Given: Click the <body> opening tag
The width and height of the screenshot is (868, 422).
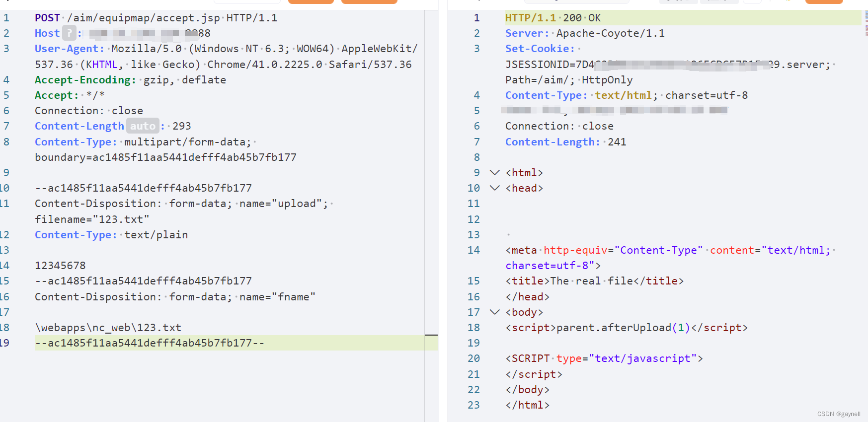Looking at the screenshot, I should [x=524, y=312].
